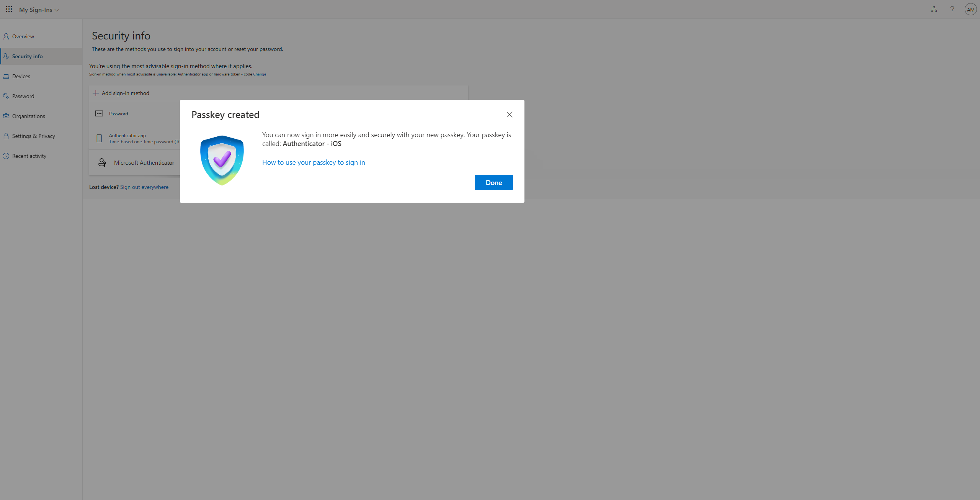This screenshot has width=980, height=500.
Task: Click the organization chart icon in header
Action: [934, 9]
